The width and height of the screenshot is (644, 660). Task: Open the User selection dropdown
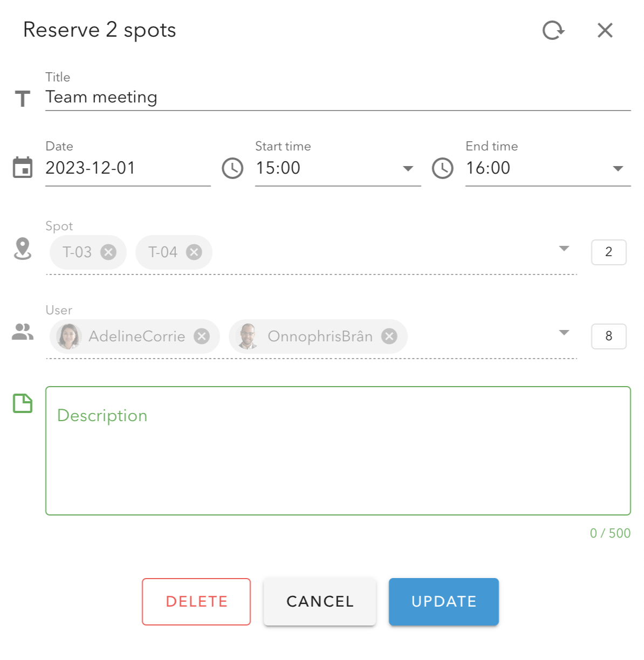564,333
